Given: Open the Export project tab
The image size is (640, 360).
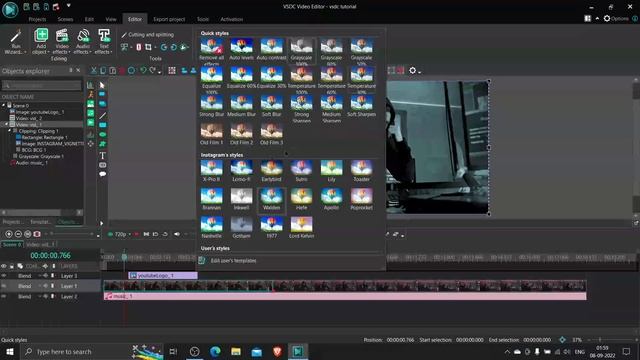Looking at the screenshot, I should click(x=169, y=19).
